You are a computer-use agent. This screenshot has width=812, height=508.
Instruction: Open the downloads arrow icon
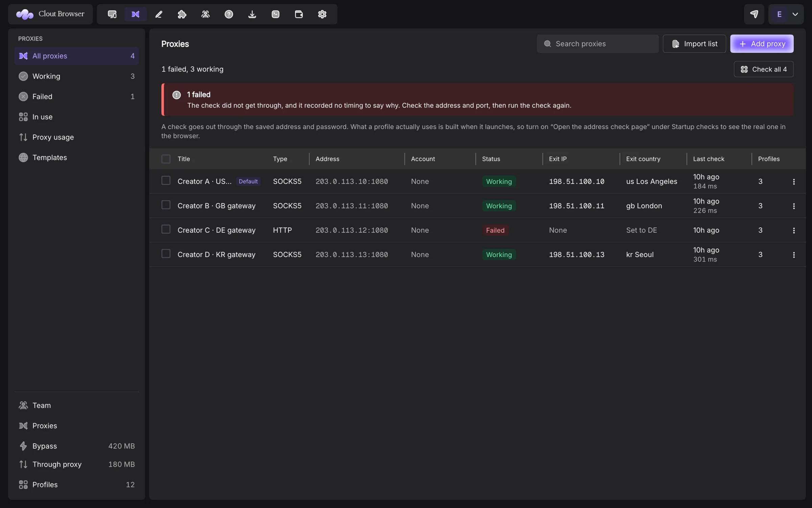click(x=252, y=14)
